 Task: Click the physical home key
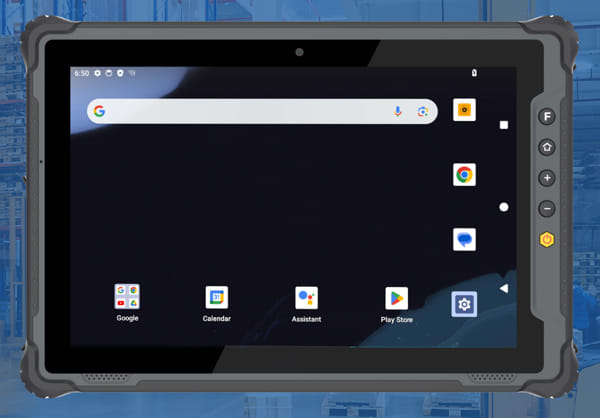[x=547, y=147]
